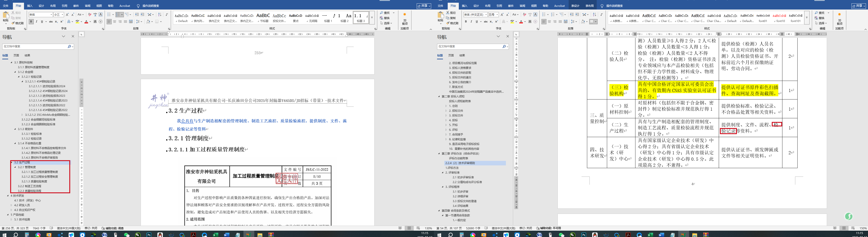
Task: Click 辅助功能: 调查 in the status bar
Action: [113, 228]
